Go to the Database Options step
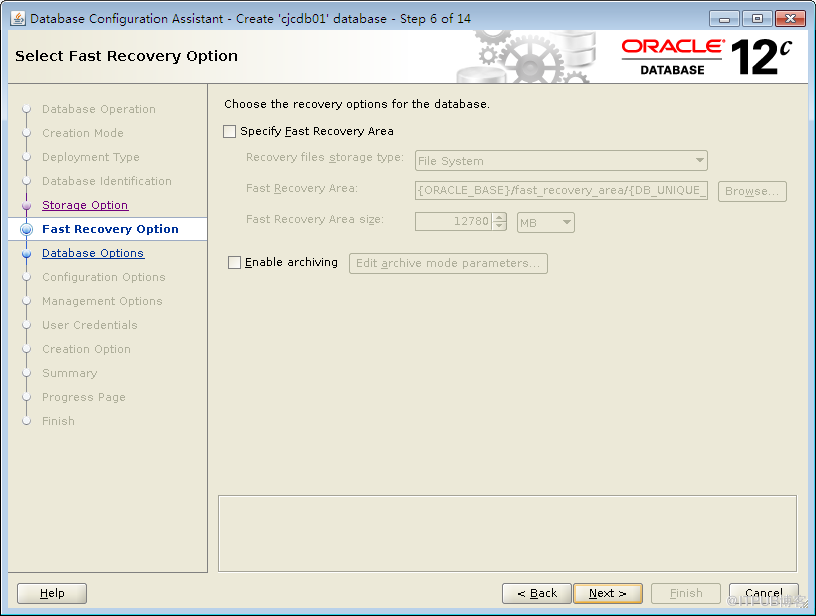 click(x=93, y=253)
